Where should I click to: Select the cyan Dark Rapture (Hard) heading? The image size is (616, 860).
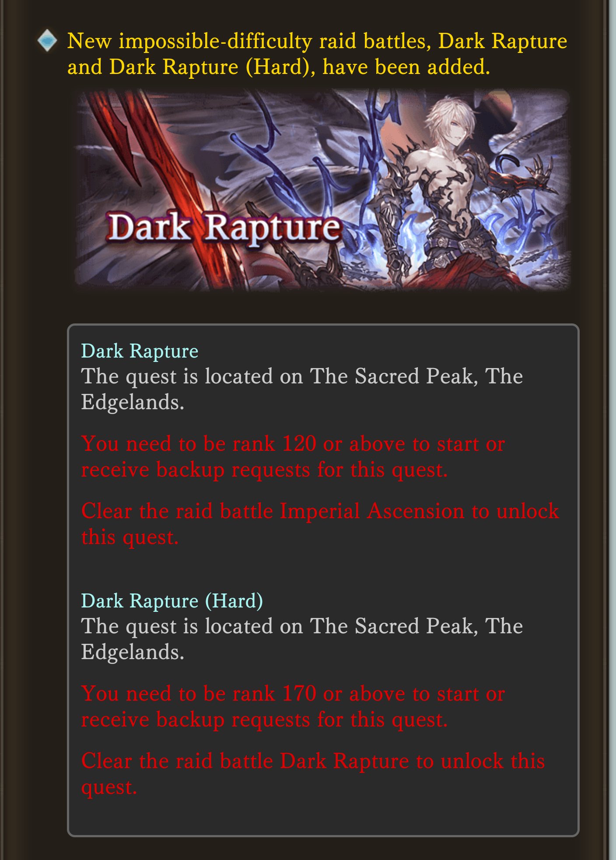pos(172,601)
